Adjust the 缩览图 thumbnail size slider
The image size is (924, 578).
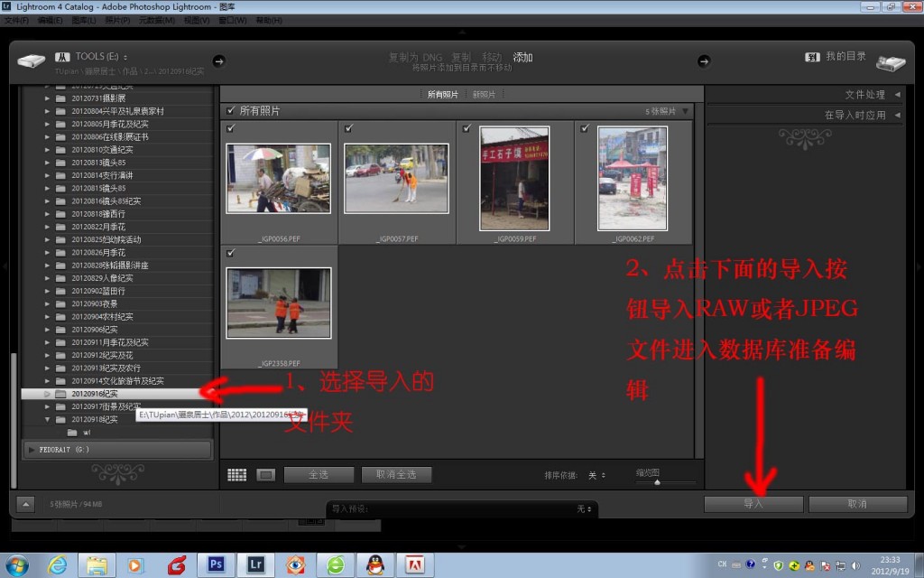pos(657,482)
